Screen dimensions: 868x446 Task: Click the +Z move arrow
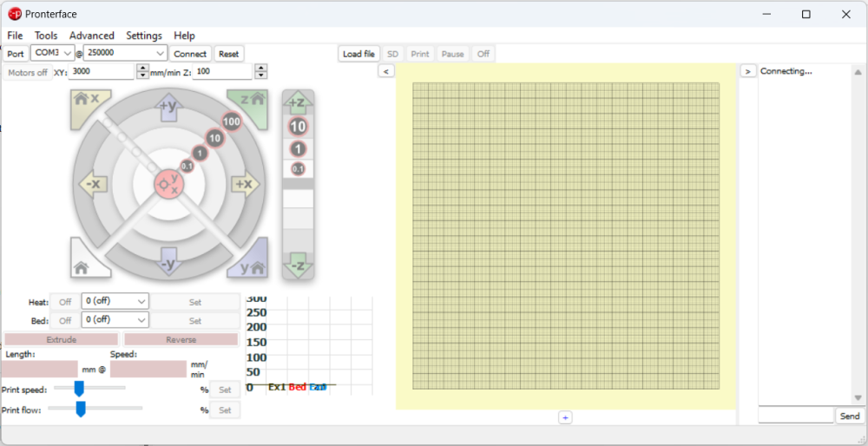[x=298, y=102]
